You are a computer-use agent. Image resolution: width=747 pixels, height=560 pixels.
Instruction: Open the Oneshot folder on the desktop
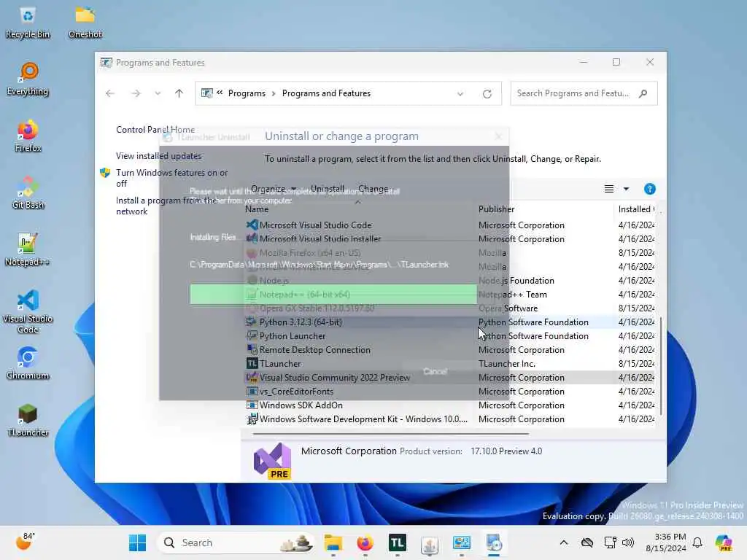pos(85,23)
